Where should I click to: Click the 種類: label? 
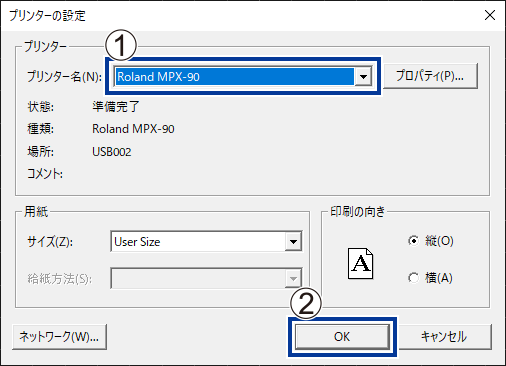point(40,129)
